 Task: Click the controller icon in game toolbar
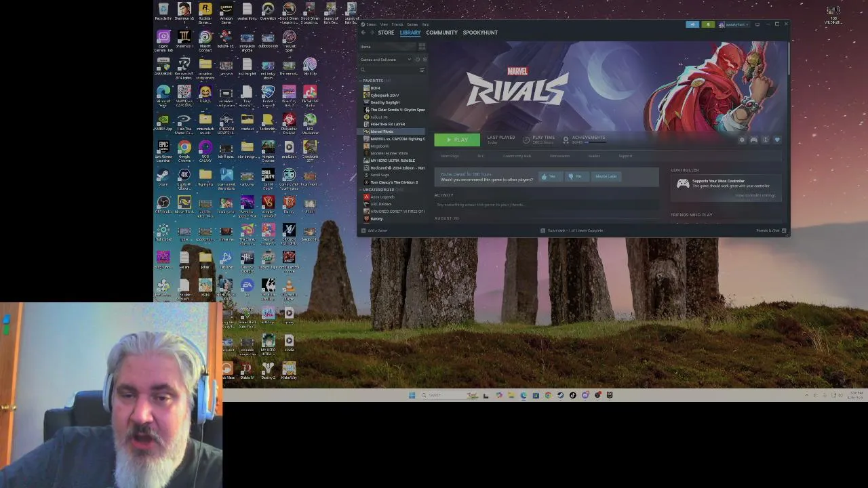tap(753, 140)
